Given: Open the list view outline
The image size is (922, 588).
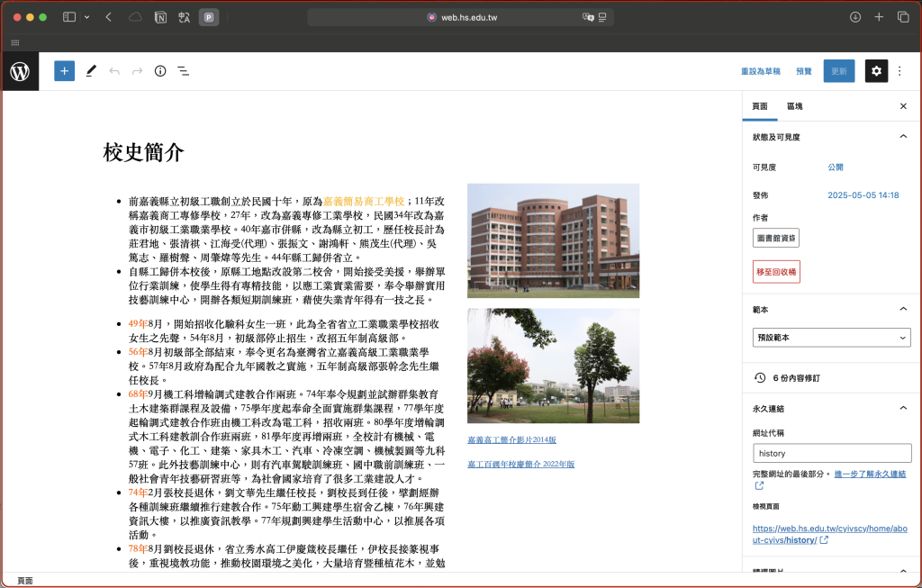Looking at the screenshot, I should click(184, 71).
